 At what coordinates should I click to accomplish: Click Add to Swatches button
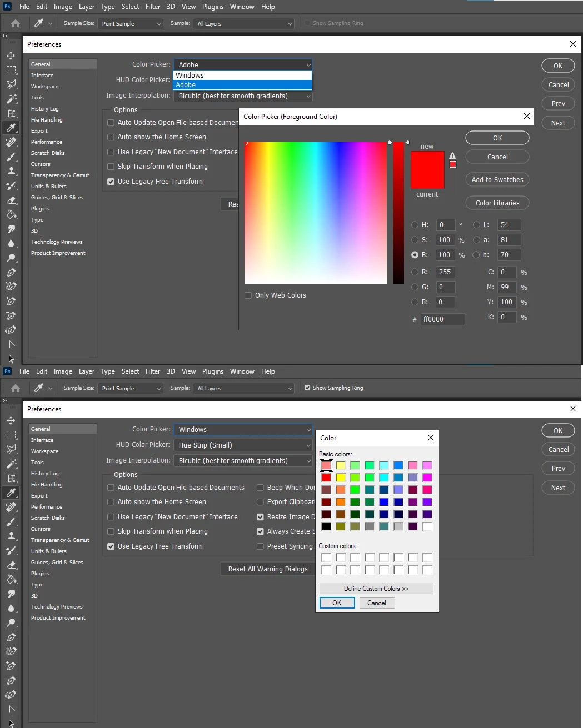click(497, 180)
